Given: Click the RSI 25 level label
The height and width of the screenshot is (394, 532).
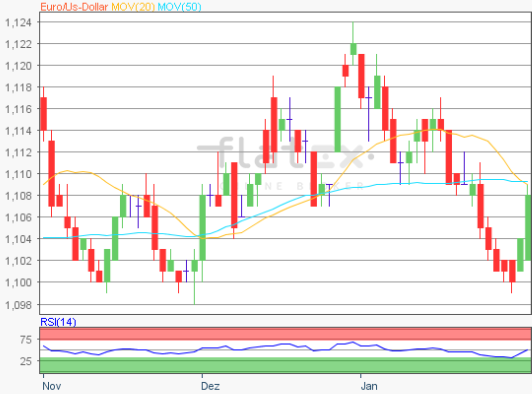Looking at the screenshot, I should 26,361.
